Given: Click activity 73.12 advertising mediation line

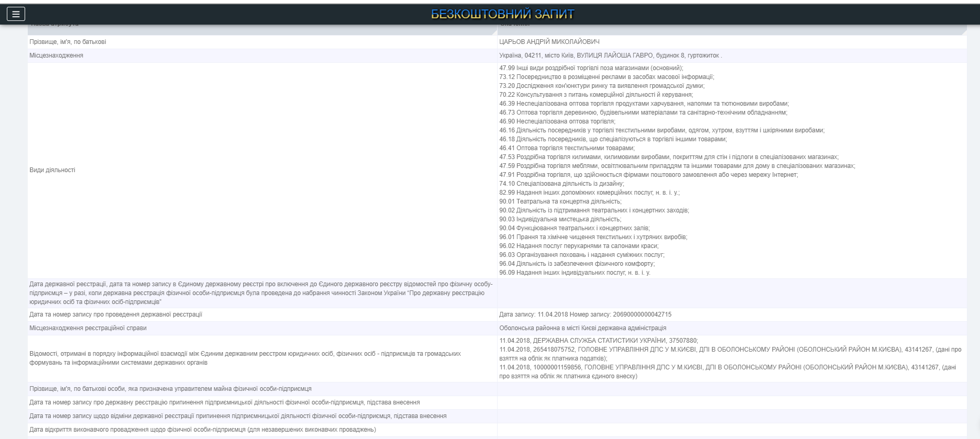Looking at the screenshot, I should [x=606, y=77].
